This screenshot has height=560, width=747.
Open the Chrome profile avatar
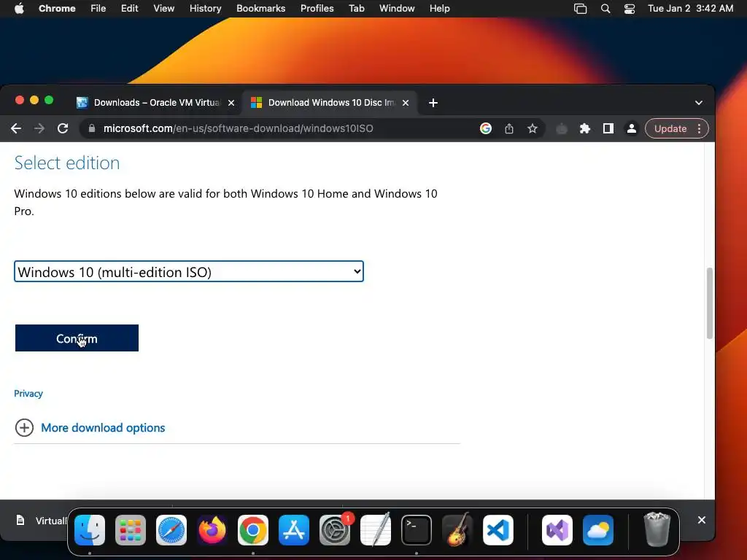(631, 128)
